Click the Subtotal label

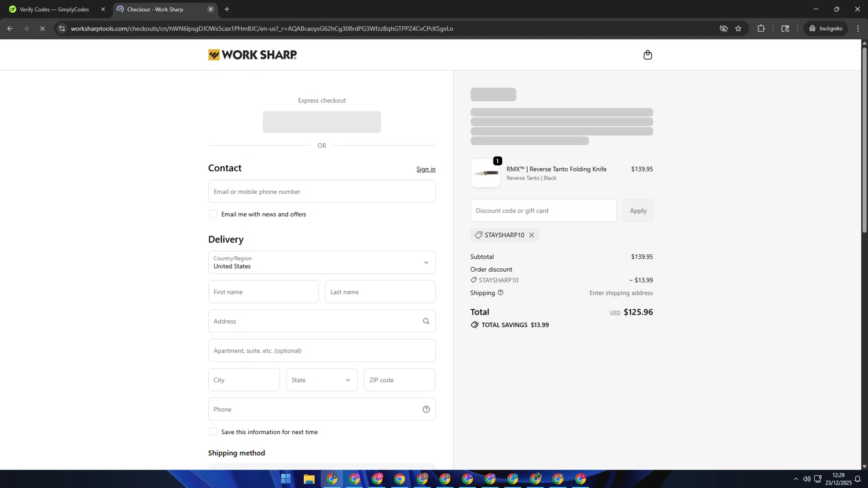click(x=482, y=257)
